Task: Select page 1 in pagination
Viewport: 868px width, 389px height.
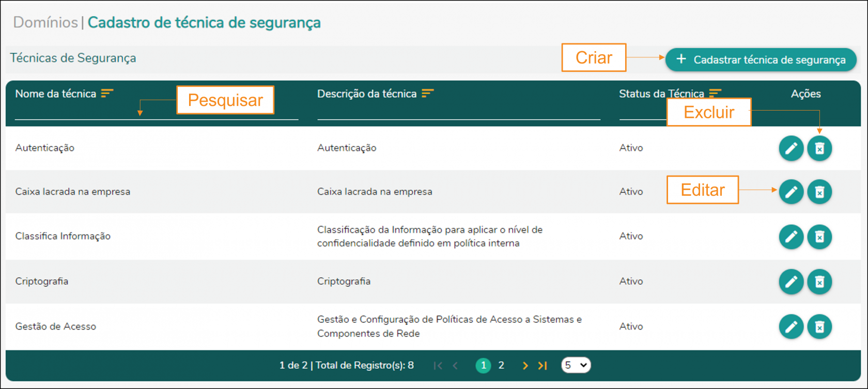Action: click(x=483, y=366)
